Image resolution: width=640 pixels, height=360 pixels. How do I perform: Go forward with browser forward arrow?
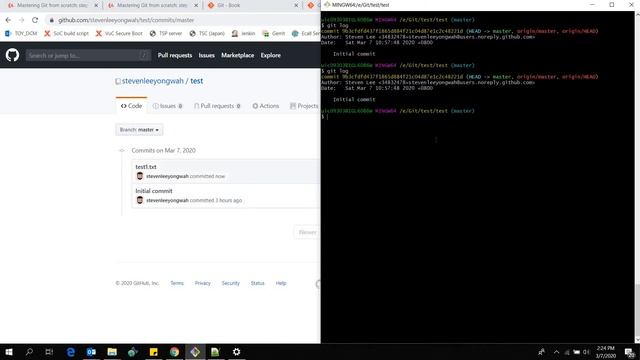click(x=21, y=20)
